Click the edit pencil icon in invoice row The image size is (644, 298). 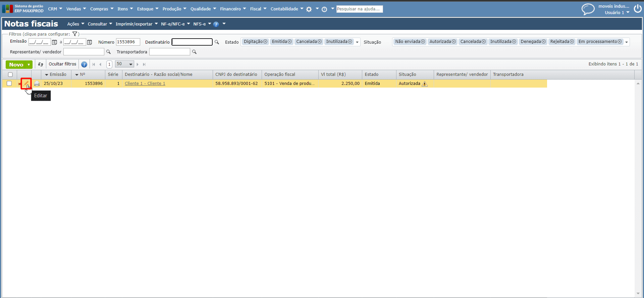26,84
